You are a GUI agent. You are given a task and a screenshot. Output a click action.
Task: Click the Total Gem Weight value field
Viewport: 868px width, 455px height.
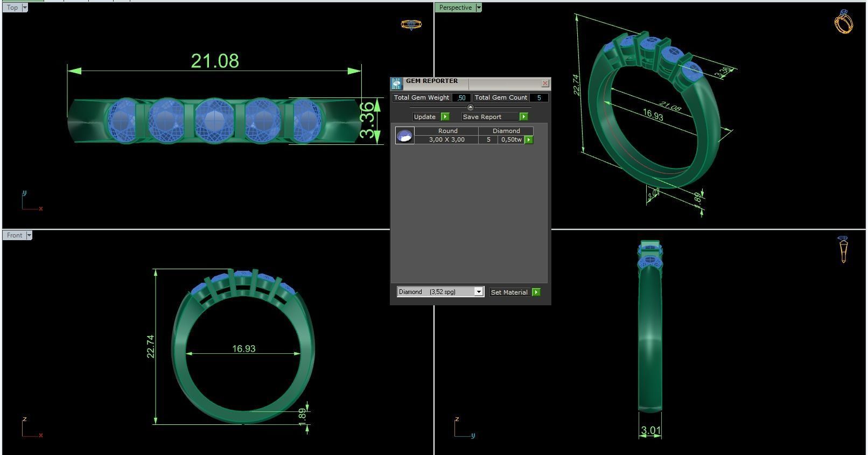click(461, 97)
